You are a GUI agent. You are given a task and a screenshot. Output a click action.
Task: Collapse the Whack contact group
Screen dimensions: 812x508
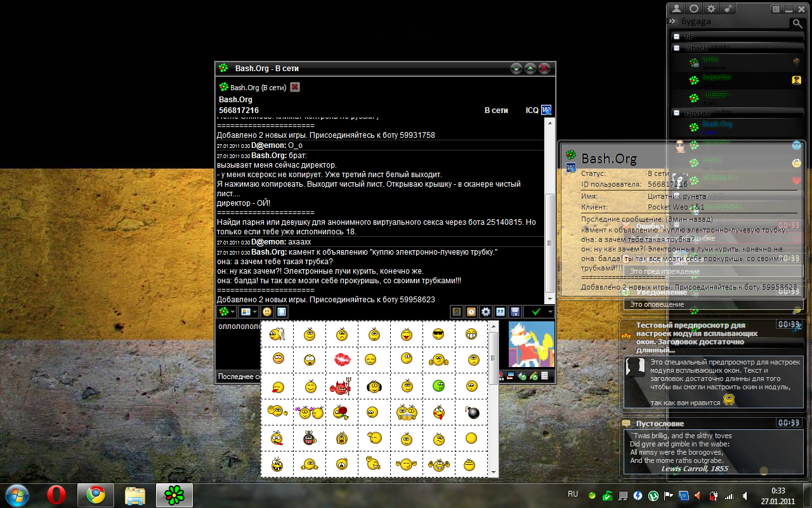pyautogui.click(x=677, y=48)
